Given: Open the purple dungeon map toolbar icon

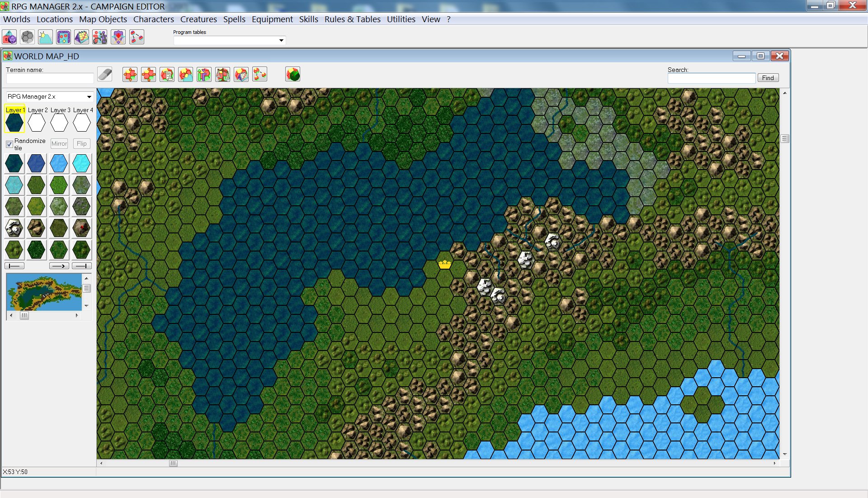Looking at the screenshot, I should [x=64, y=37].
